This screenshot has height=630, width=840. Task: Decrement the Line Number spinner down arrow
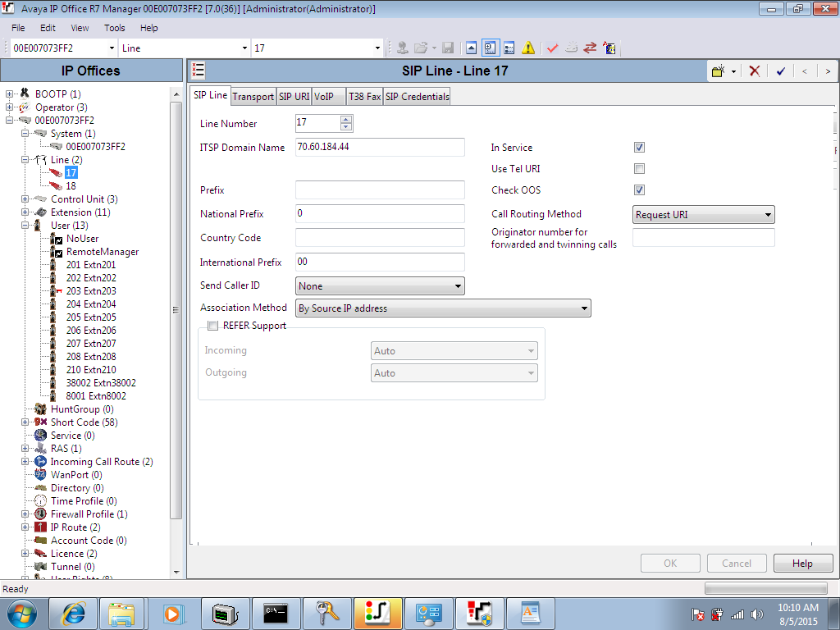click(x=346, y=127)
